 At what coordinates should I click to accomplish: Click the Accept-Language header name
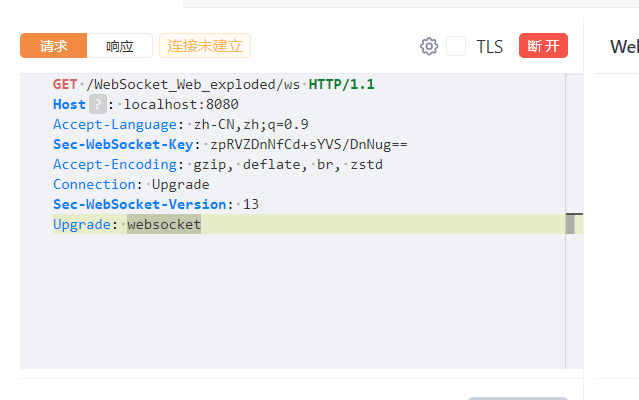115,124
